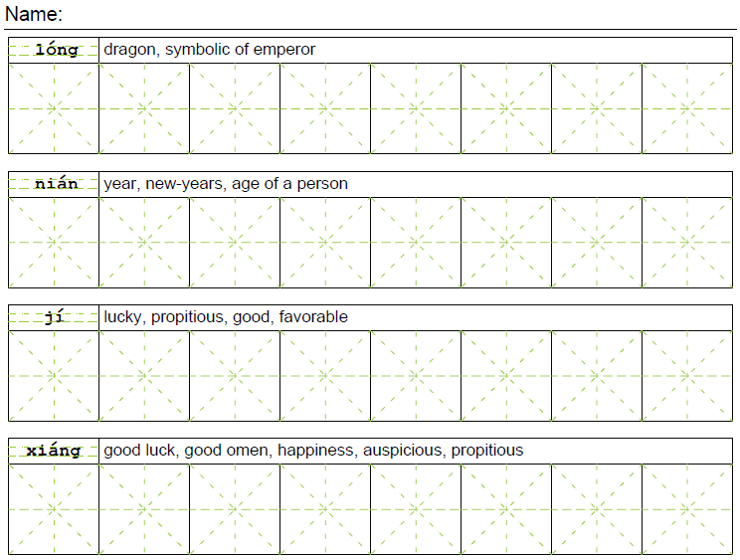Click the "lucky, propitious, good, favorable" definition
Image resolution: width=740 pixels, height=560 pixels.
click(226, 317)
